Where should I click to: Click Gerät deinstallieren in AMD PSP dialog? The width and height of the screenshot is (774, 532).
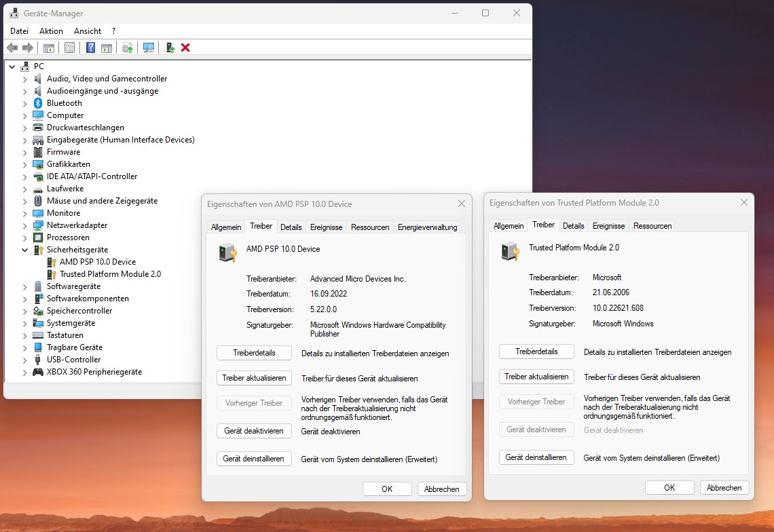tap(254, 459)
